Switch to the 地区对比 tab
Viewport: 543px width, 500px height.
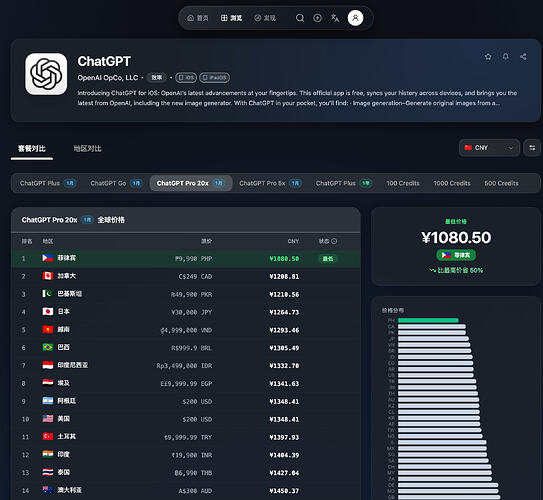click(87, 149)
